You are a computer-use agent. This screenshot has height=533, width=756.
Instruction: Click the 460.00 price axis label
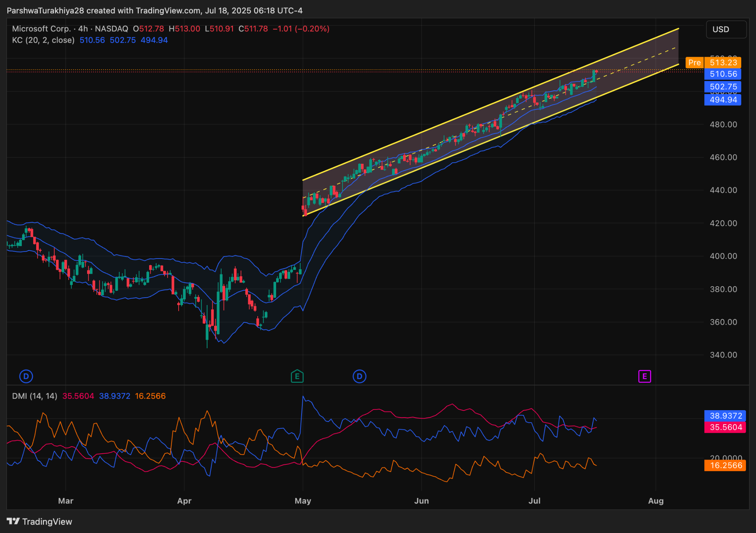723,158
